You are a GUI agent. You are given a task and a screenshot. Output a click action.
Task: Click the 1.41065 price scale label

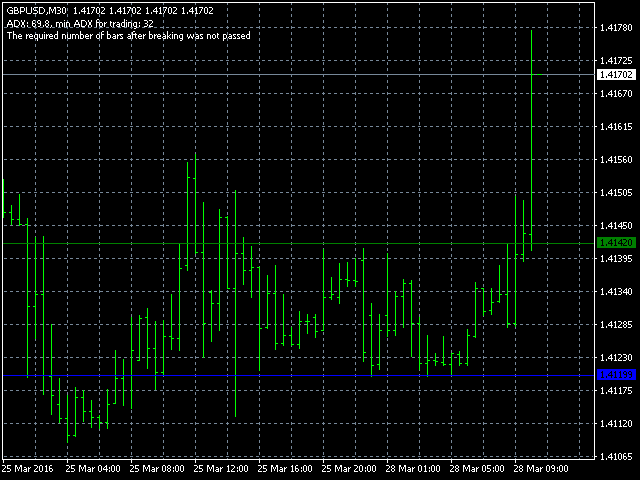click(x=616, y=457)
